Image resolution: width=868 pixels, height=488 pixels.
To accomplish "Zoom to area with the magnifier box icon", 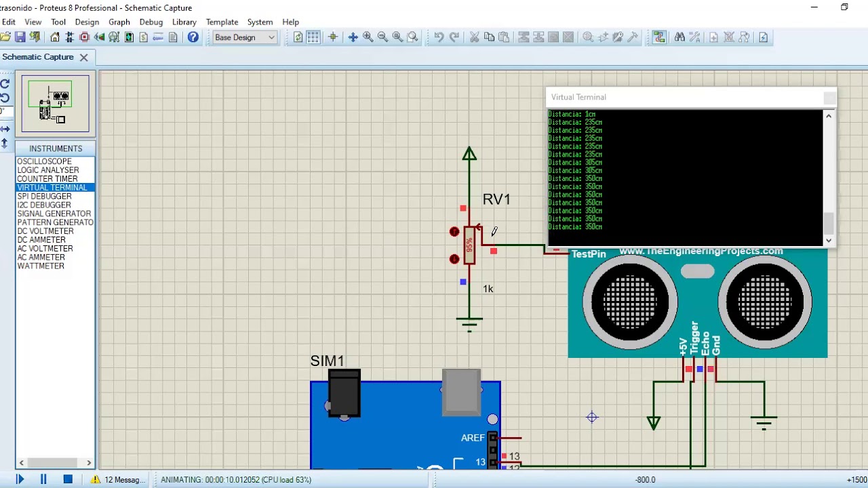I will (x=412, y=37).
